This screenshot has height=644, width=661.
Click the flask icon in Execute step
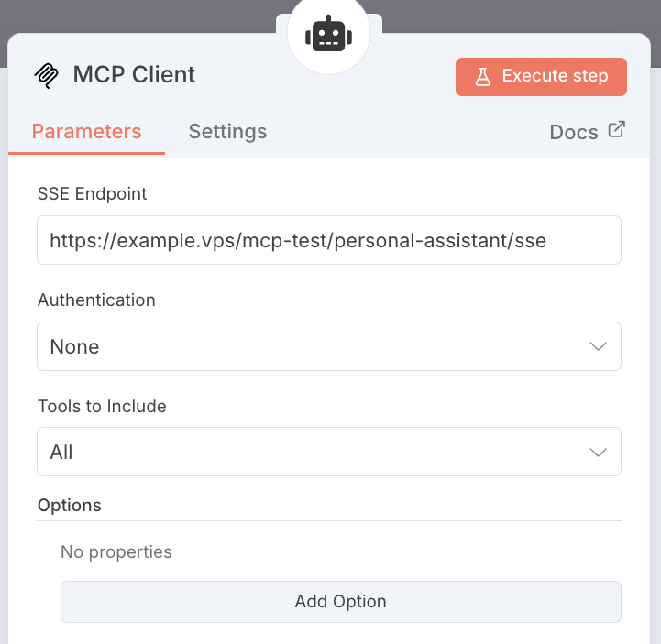click(x=482, y=77)
